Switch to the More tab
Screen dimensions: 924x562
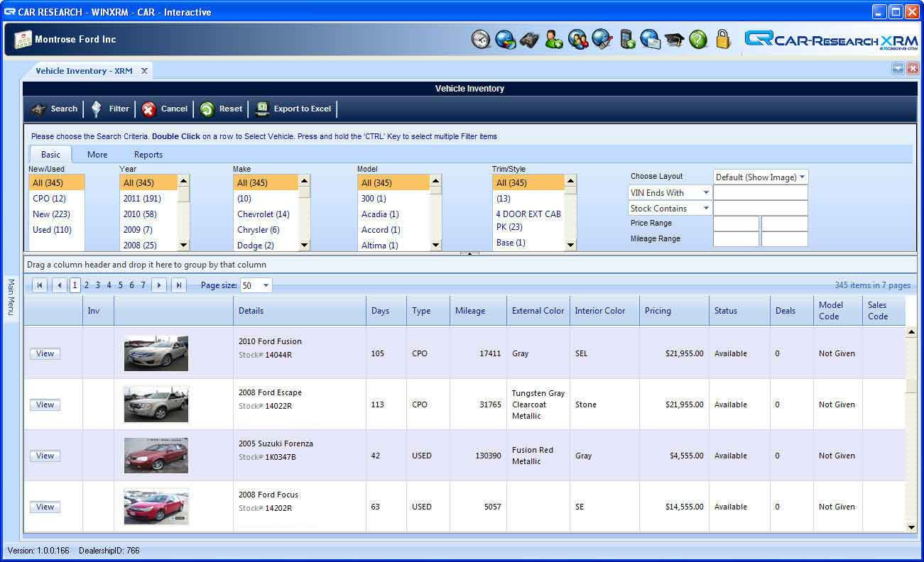pos(97,155)
